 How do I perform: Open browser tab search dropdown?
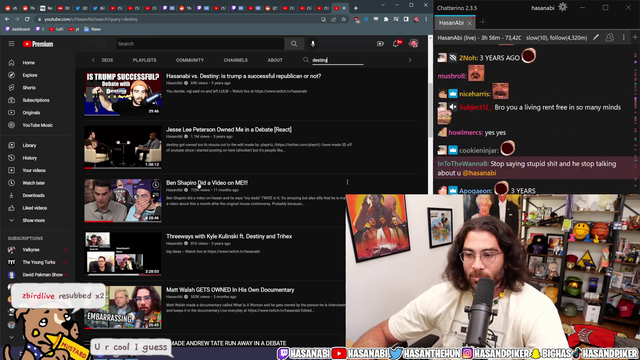(x=382, y=5)
